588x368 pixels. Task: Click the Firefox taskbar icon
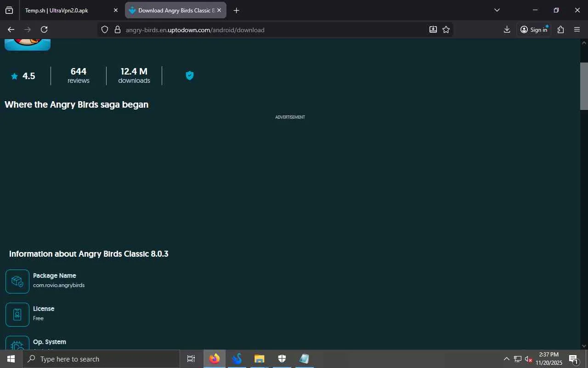(215, 359)
